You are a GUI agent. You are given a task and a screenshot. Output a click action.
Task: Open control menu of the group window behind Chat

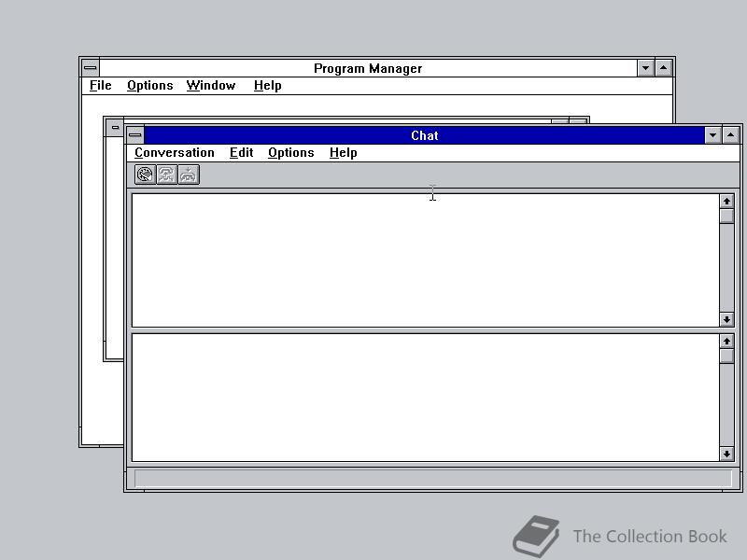click(x=115, y=128)
